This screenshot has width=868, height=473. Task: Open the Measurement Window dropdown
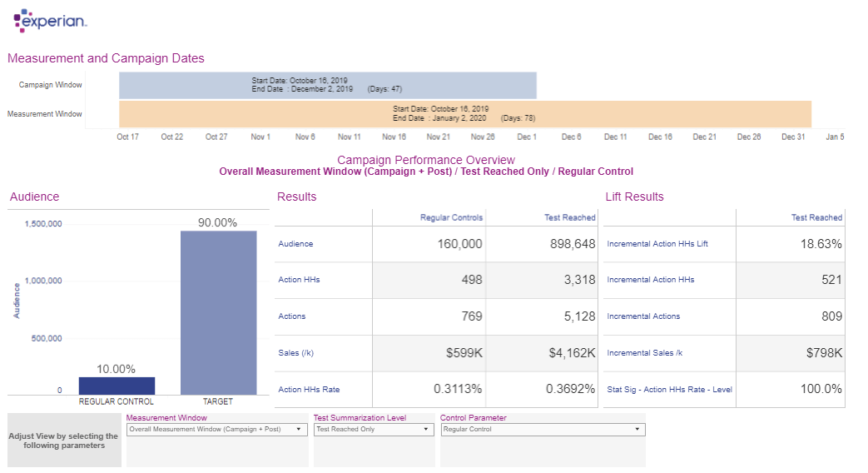pos(216,430)
